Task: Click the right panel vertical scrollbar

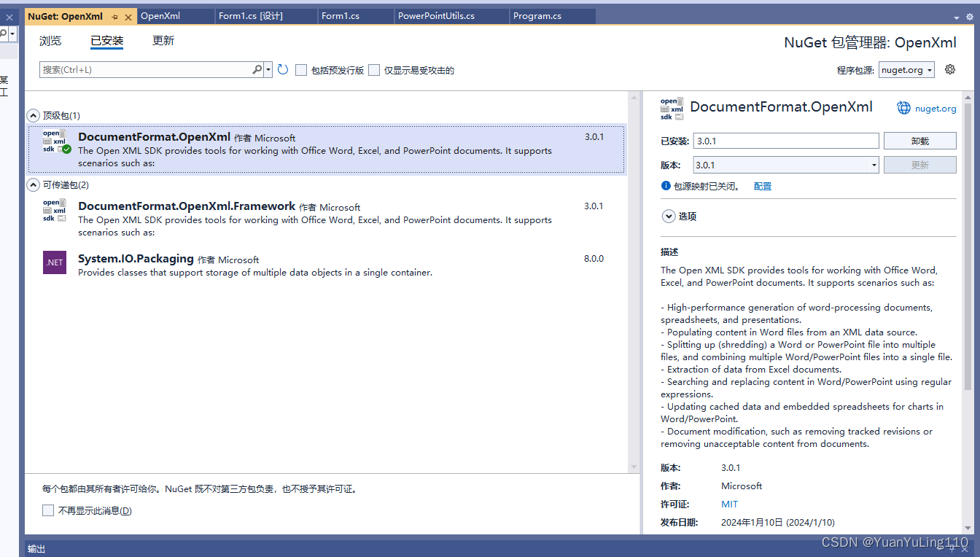Action: point(969,219)
